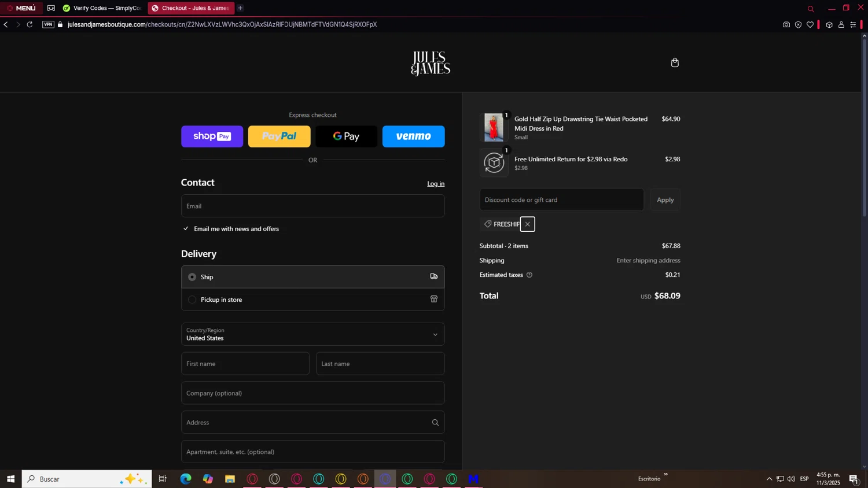Open the red midi dress thumbnail

pos(494,127)
